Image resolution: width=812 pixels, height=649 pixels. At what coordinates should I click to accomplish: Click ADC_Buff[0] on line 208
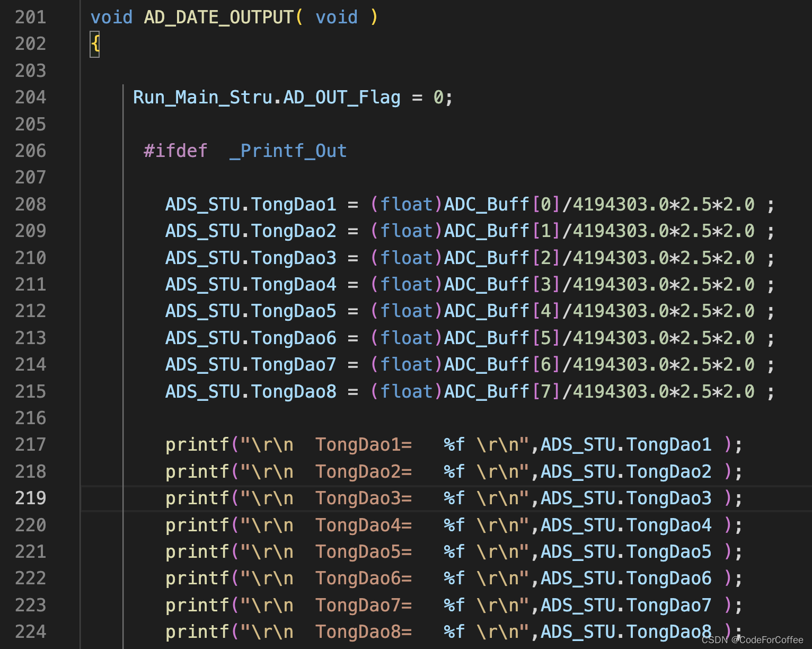502,205
